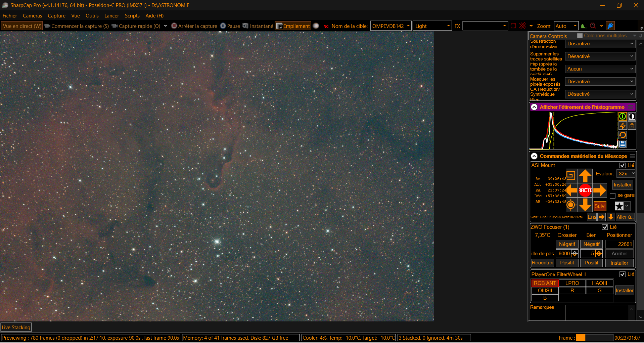Collapse the Commandes matérielles du télescope panel
The width and height of the screenshot is (644, 343).
coord(534,156)
